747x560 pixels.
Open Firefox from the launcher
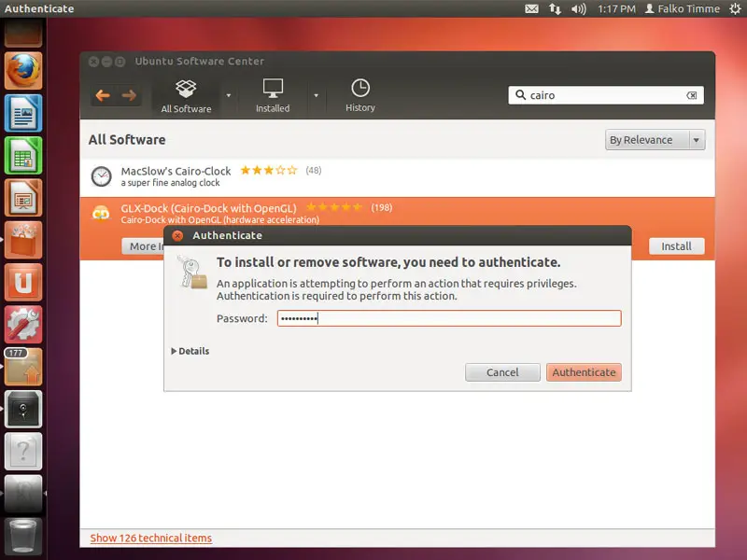tap(23, 71)
